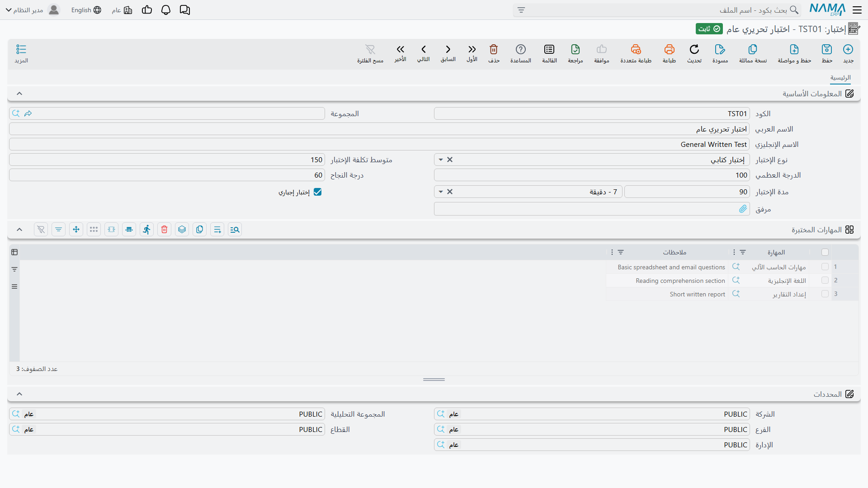The width and height of the screenshot is (868, 488).
Task: Click attachment paperclip in مرفق field
Action: 743,209
